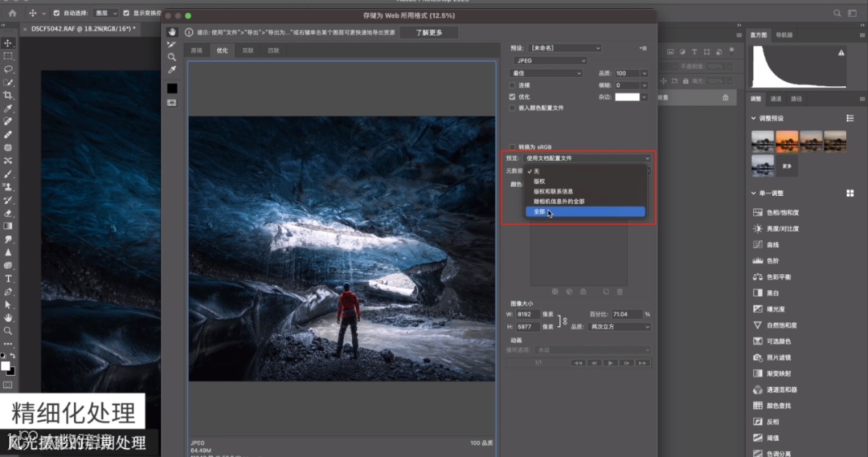Image resolution: width=868 pixels, height=457 pixels.
Task: Click the sunset orange adjustment preset thumbnail
Action: tap(787, 141)
